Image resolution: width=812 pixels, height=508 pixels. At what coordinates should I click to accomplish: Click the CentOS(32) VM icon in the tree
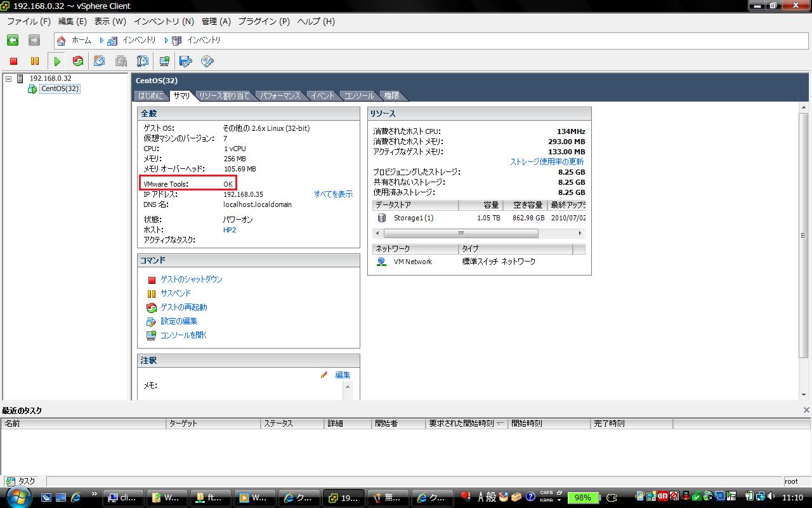32,89
